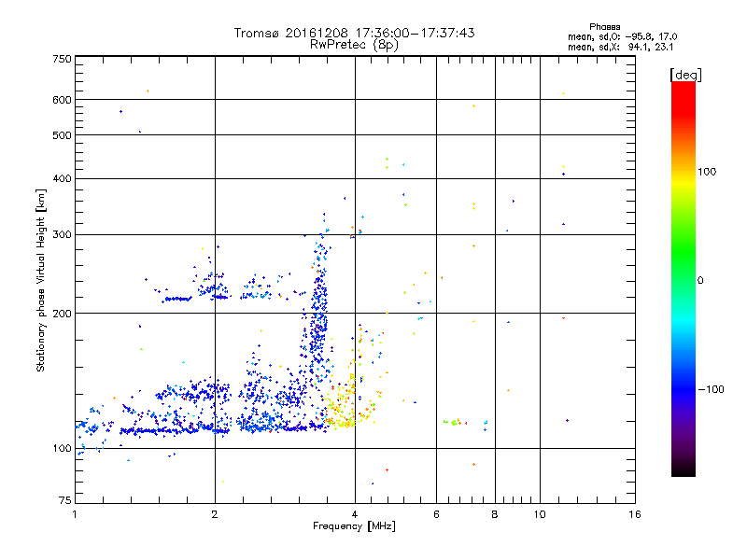This screenshot has width=747, height=560.
Task: Click the 'RwPretec (8p)' subtitle
Action: tap(354, 45)
